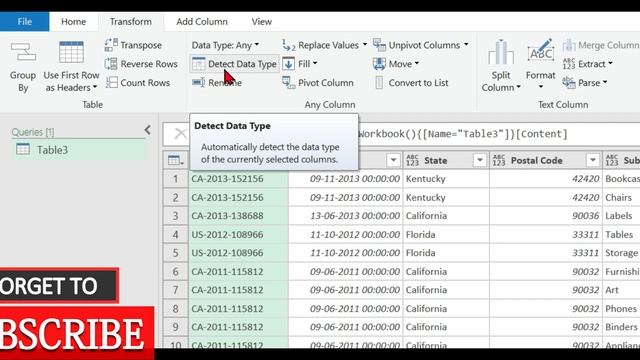The width and height of the screenshot is (640, 360).
Task: Click postal code 33311 in row 4
Action: (546, 235)
